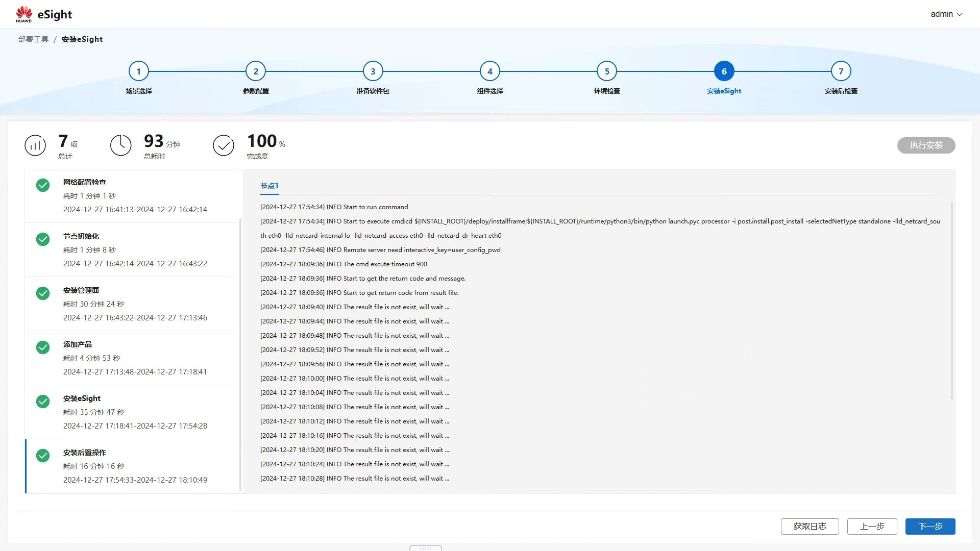Click the 部署工具 breadcrumb link
This screenshot has width=980, height=551.
point(33,39)
